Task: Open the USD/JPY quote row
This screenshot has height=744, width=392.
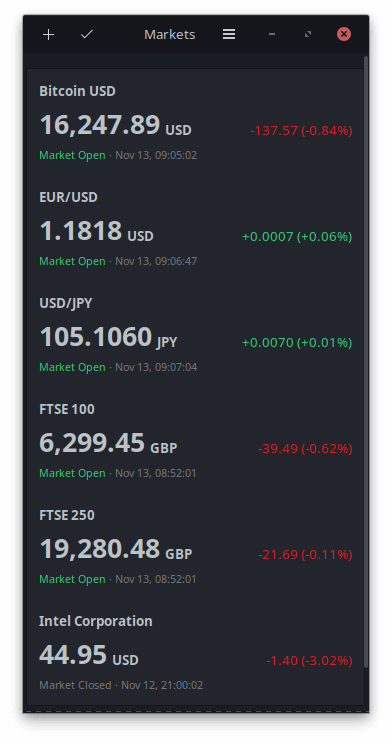Action: click(195, 335)
